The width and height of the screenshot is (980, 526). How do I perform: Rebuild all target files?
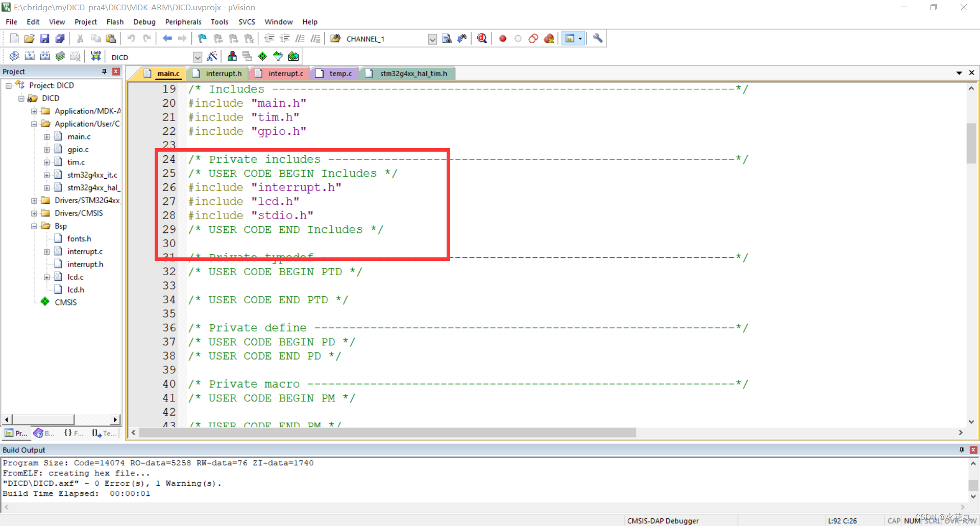click(x=45, y=56)
